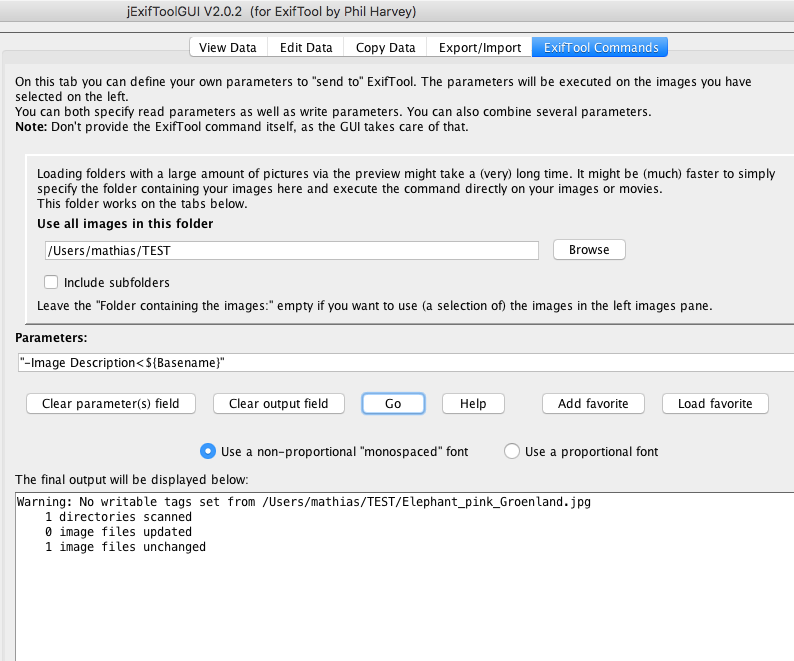Select the ExifTool Commands tab
794x661 pixels.
[x=601, y=48]
